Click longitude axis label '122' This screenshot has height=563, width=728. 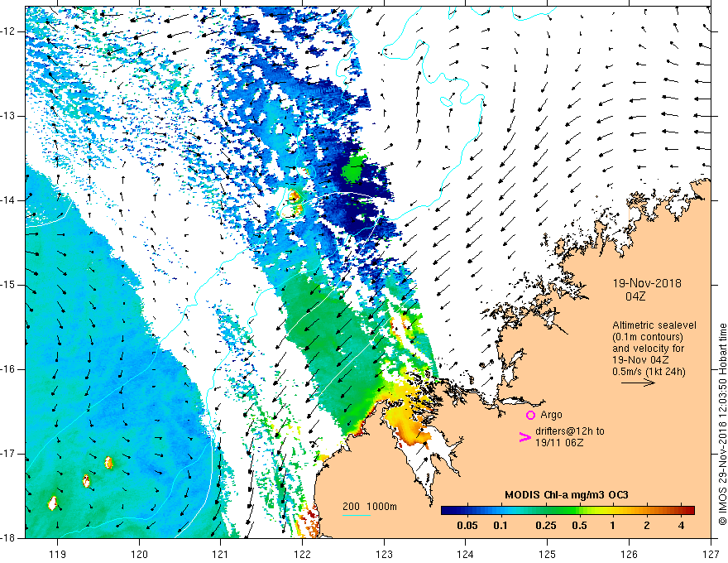point(302,554)
